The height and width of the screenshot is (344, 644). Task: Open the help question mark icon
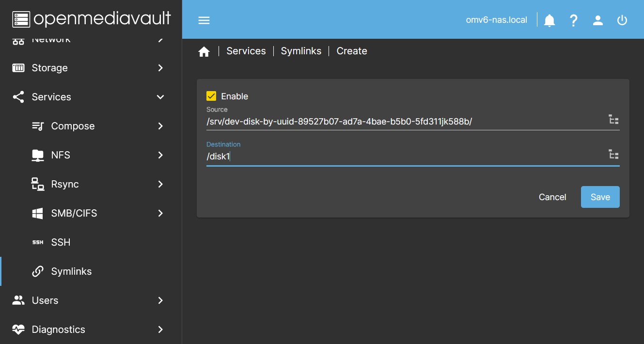coord(574,20)
